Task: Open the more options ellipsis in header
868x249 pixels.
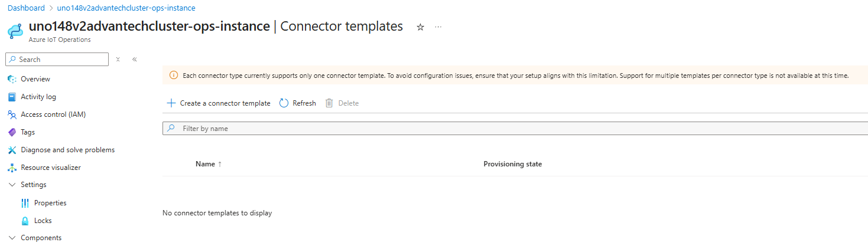Action: (x=438, y=27)
